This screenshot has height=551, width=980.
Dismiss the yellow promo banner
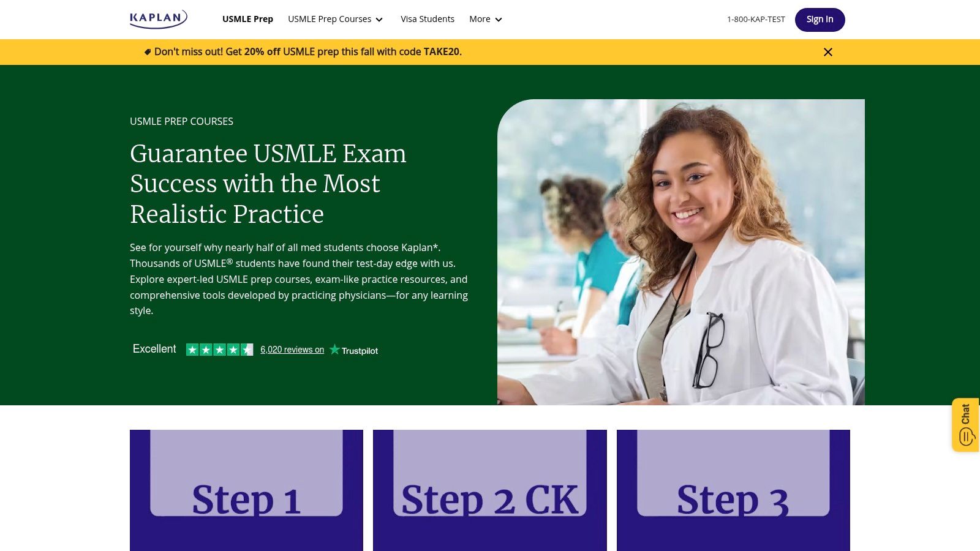coord(828,52)
